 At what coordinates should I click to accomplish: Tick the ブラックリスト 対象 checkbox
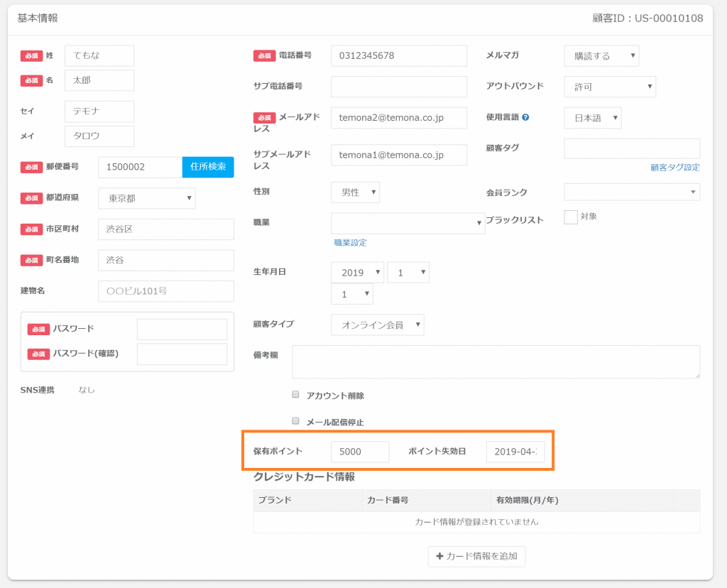point(570,217)
